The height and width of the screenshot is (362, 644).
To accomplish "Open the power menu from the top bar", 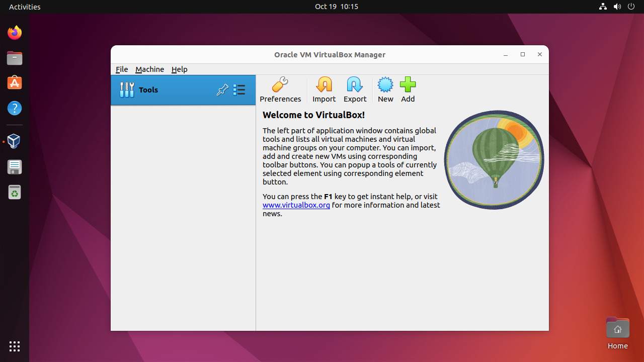I will point(631,7).
